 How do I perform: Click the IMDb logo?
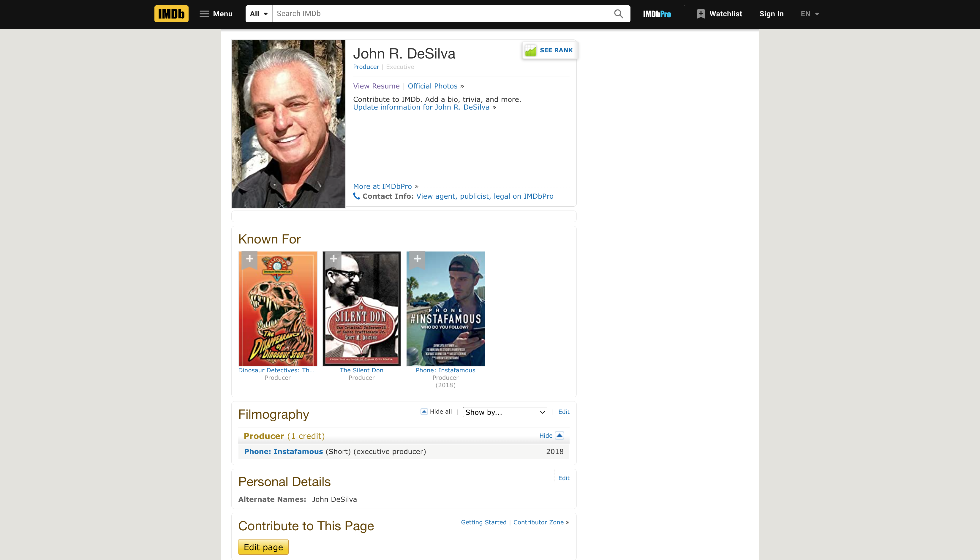(171, 14)
